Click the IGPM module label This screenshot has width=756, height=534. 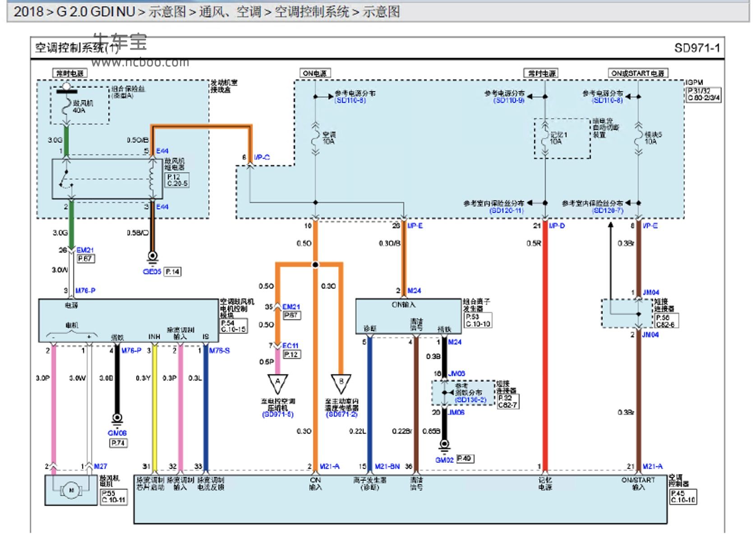coord(694,83)
